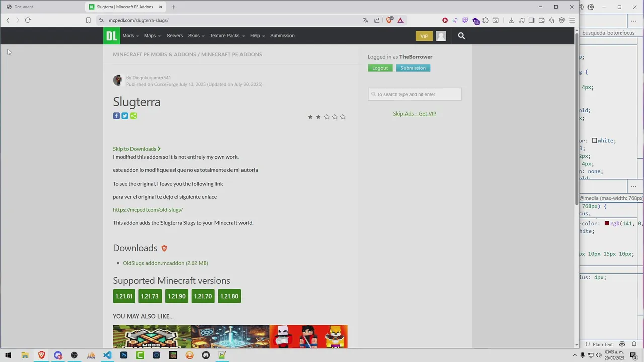Open the mcpedl.com/old-slugs link
The image size is (644, 362).
click(x=147, y=210)
